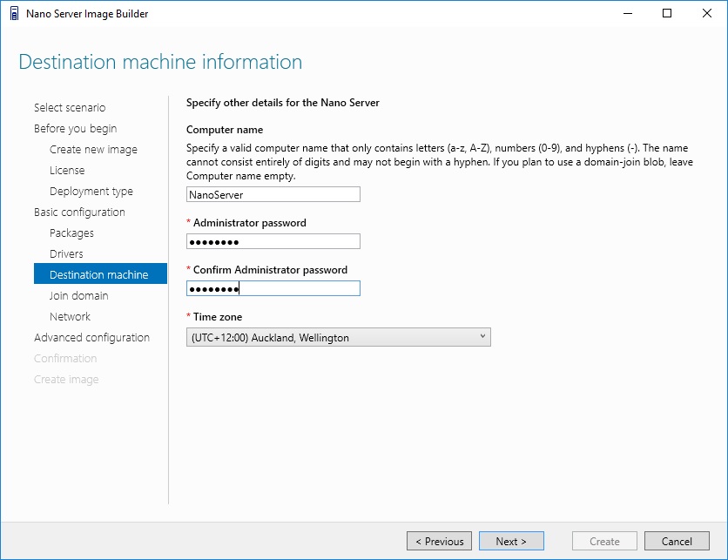The height and width of the screenshot is (560, 728).
Task: Go to the Packages step
Action: point(71,233)
